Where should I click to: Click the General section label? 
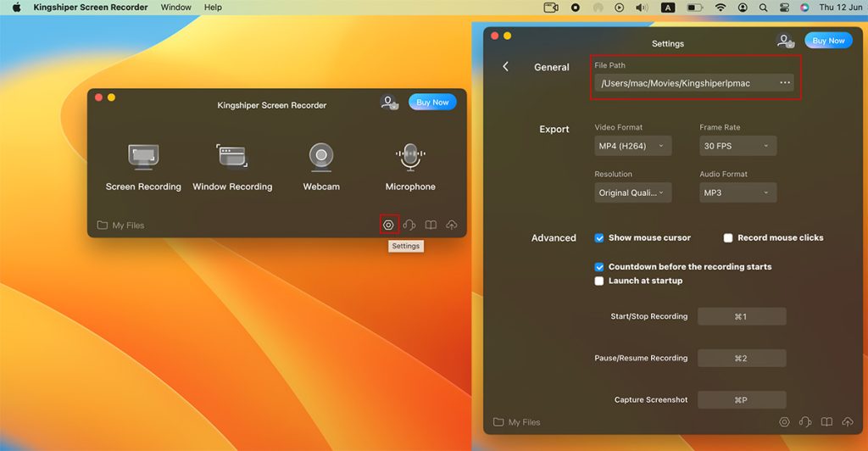[551, 67]
